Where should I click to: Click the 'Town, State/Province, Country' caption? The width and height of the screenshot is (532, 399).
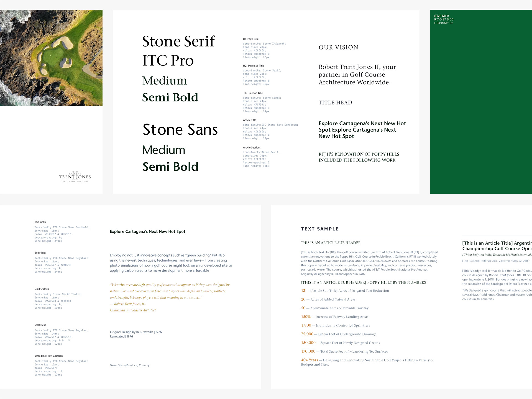point(130,365)
